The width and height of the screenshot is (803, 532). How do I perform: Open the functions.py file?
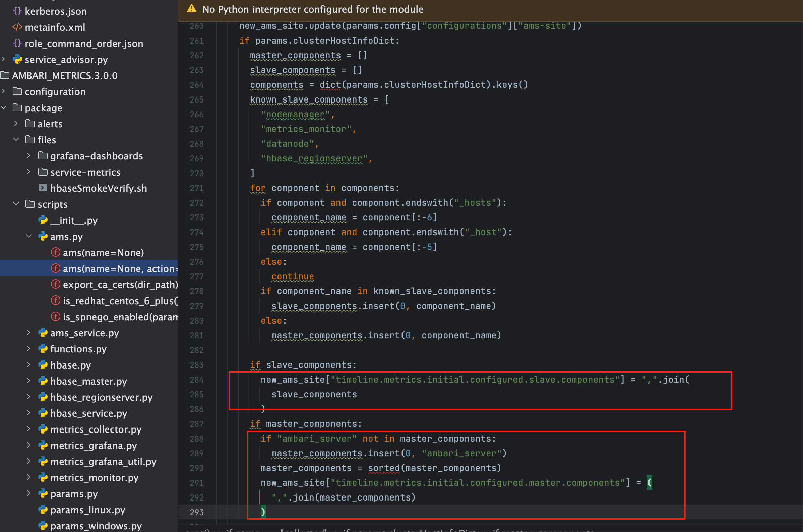pyautogui.click(x=78, y=349)
